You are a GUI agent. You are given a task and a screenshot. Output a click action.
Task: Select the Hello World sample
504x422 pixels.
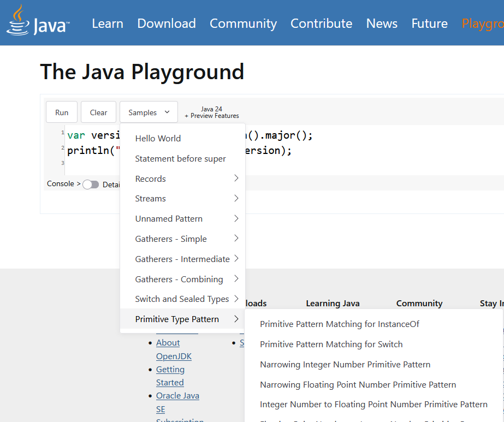[x=158, y=138]
